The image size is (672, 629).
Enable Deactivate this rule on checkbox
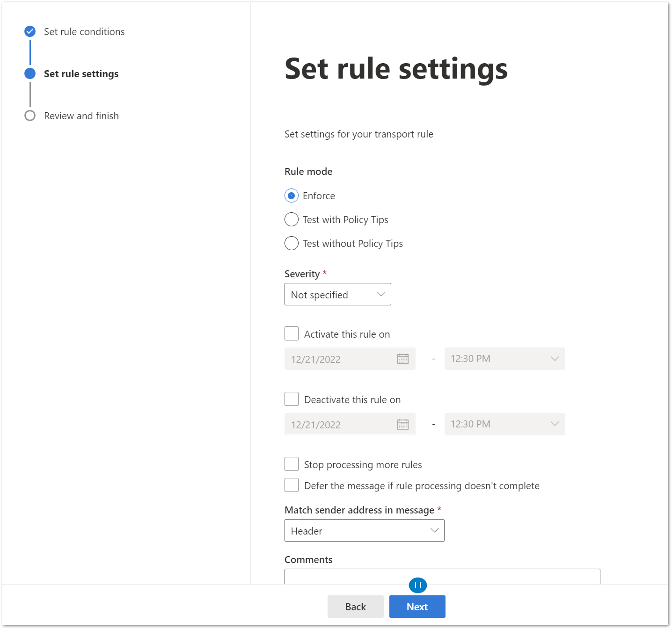click(292, 399)
